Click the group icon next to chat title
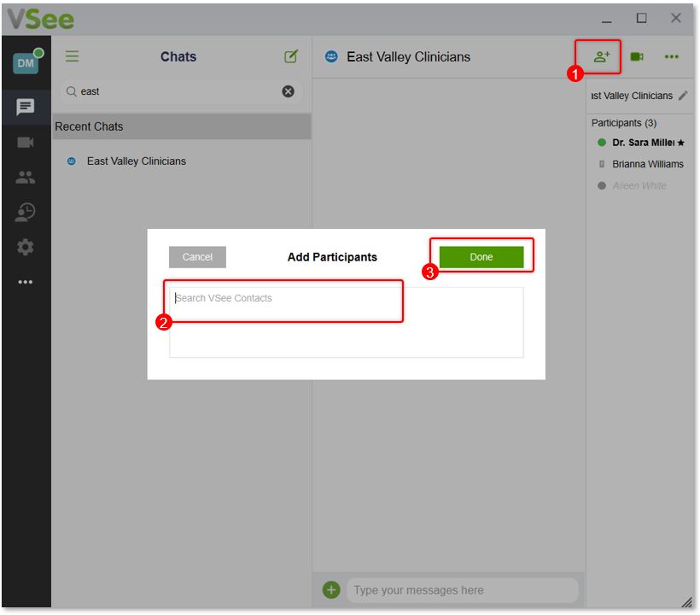Screen dimensions: 700x615 pos(331,56)
